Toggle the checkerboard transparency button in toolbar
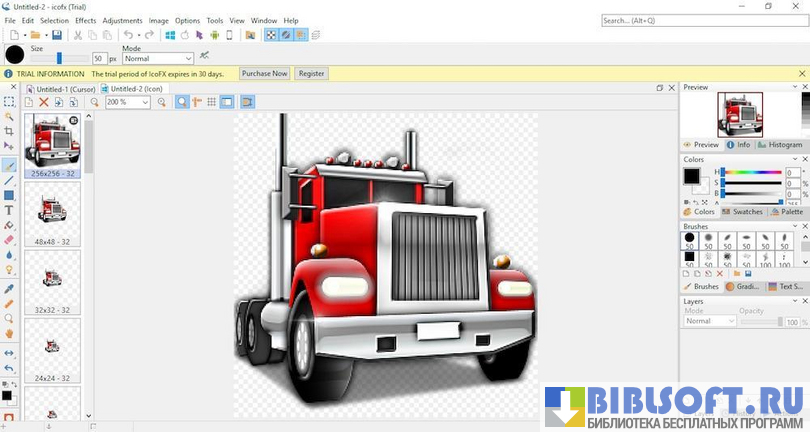Viewport: 810px width, 432px height. tap(270, 35)
